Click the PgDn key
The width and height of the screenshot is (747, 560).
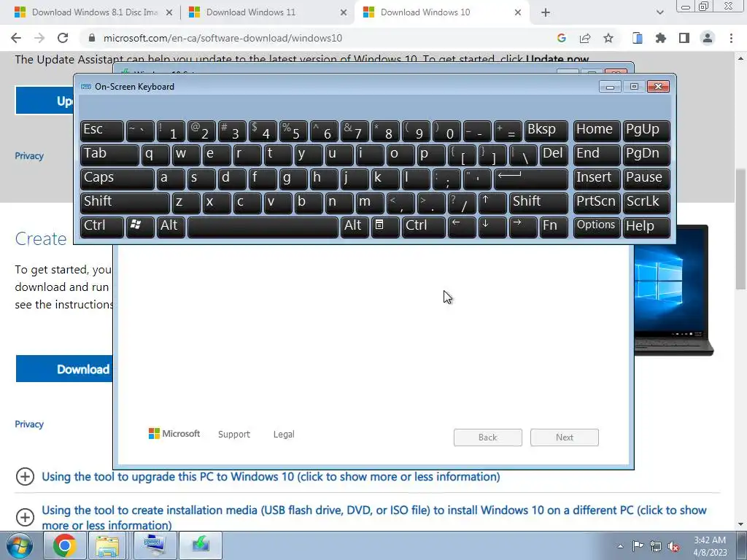[x=646, y=155]
